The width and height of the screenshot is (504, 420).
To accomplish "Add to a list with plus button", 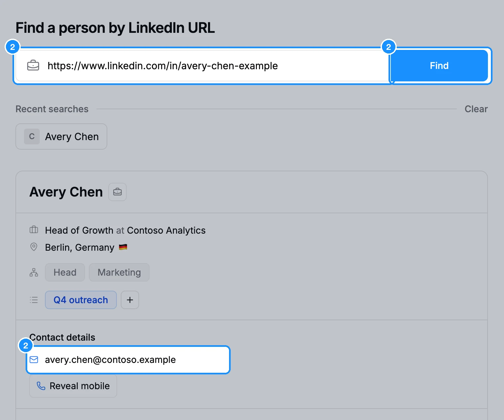I will tap(130, 300).
